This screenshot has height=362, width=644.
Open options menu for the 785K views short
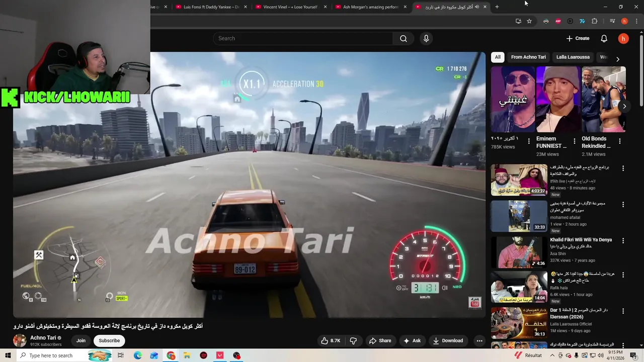click(529, 141)
